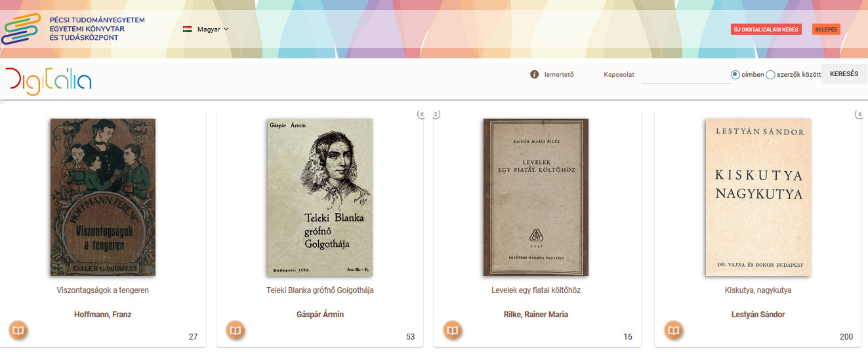Open the Viszontagságok a tengeren cover thumbnail

click(103, 197)
